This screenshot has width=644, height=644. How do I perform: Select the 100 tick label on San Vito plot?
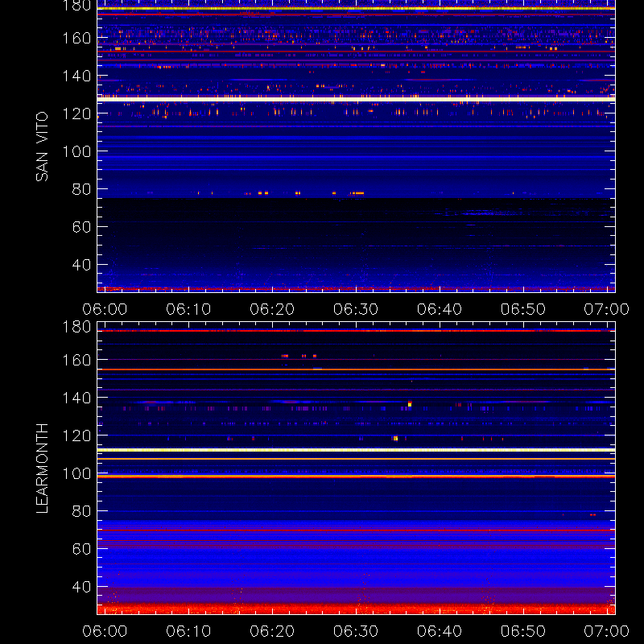pyautogui.click(x=76, y=151)
